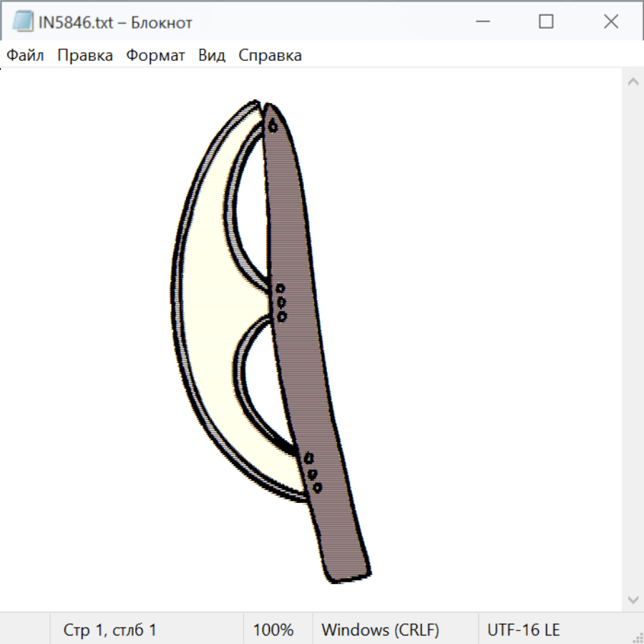Image resolution: width=644 pixels, height=644 pixels.
Task: Expand the Формат menu
Action: click(x=155, y=55)
